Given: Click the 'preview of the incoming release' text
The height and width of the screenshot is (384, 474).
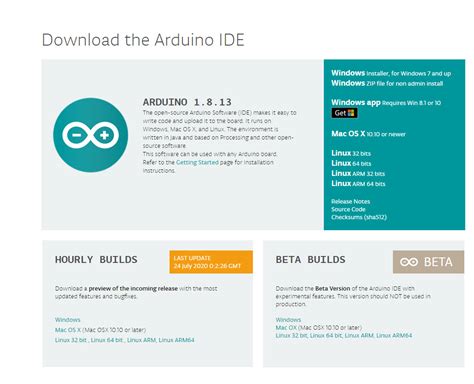Looking at the screenshot, I should click(x=133, y=288).
